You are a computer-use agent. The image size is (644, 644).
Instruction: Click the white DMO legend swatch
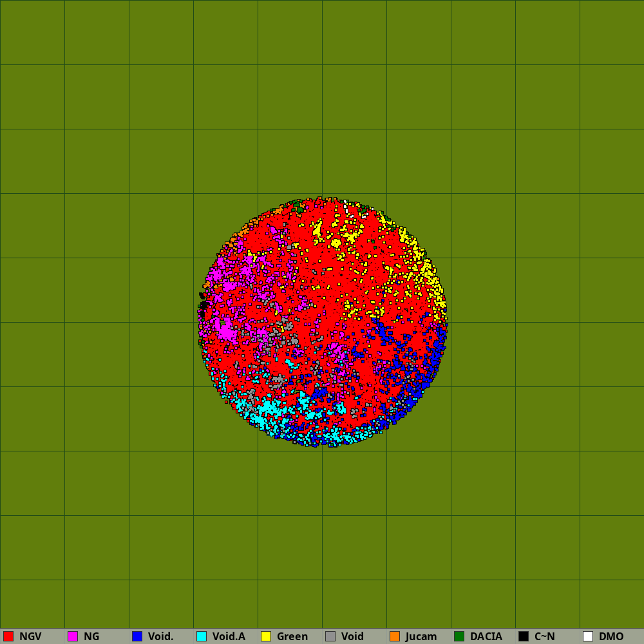588,636
